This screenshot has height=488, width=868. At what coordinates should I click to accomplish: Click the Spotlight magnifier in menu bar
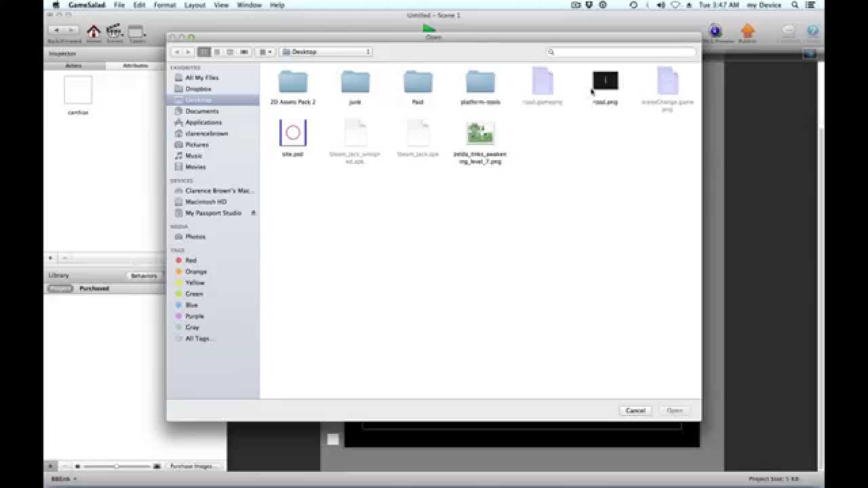(795, 5)
